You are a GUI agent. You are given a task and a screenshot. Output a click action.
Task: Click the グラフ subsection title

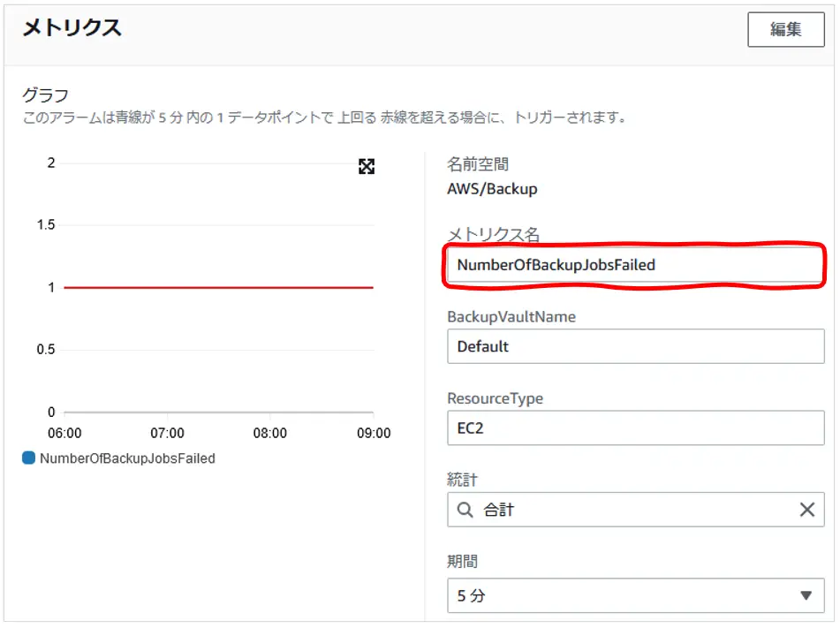[x=46, y=95]
